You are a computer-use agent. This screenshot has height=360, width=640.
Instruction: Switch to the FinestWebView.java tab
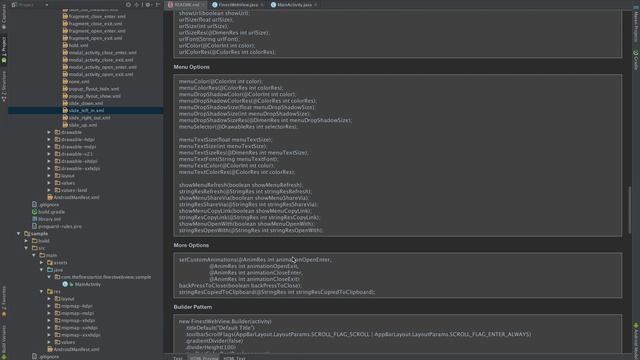pos(238,5)
